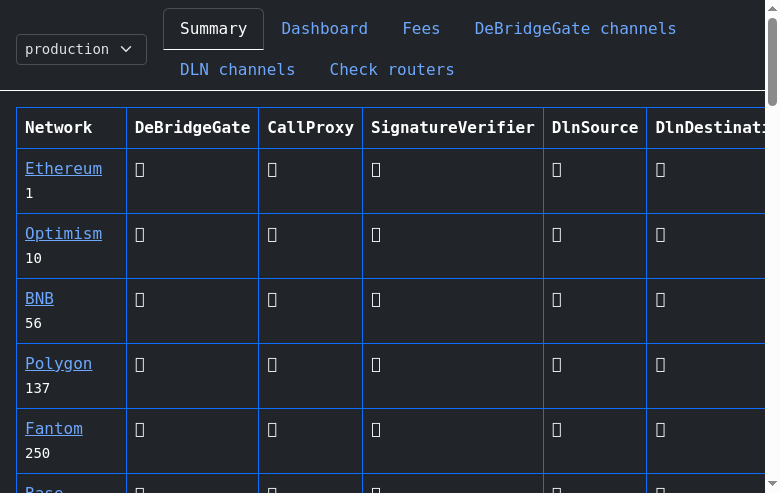Viewport: 780px width, 493px height.
Task: Click the chain ID 137 text
Action: (x=37, y=389)
